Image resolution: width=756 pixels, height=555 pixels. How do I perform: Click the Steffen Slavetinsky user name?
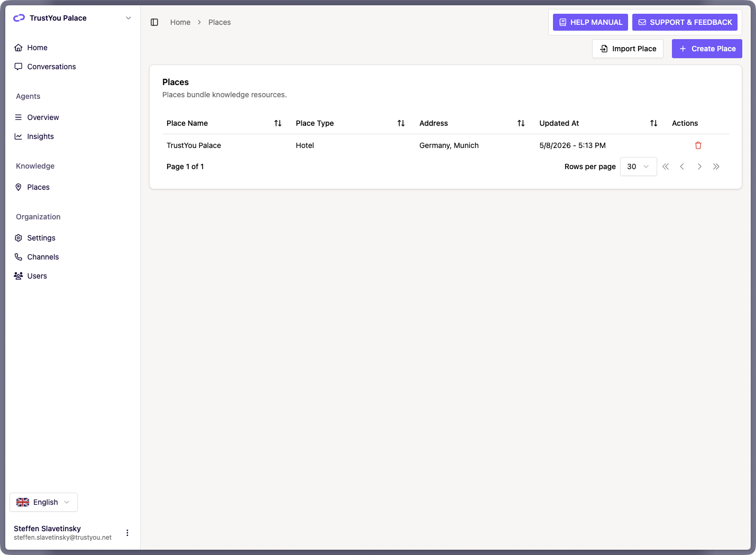point(47,529)
